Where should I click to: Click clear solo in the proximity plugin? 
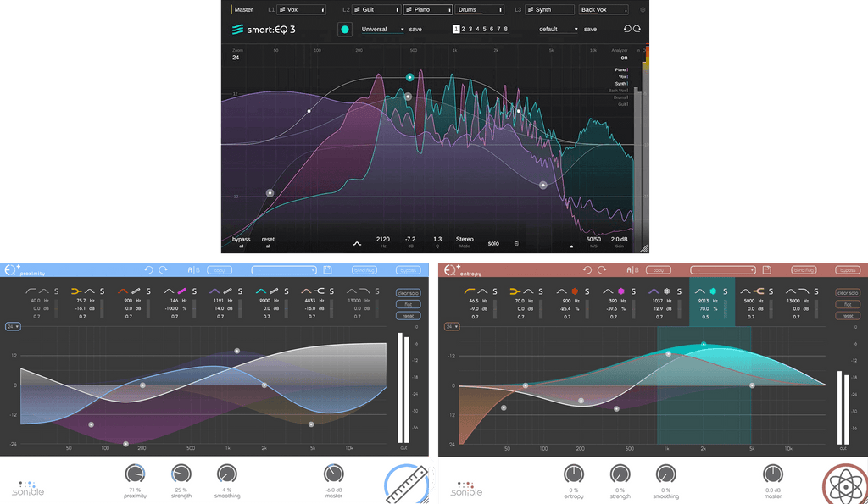408,293
